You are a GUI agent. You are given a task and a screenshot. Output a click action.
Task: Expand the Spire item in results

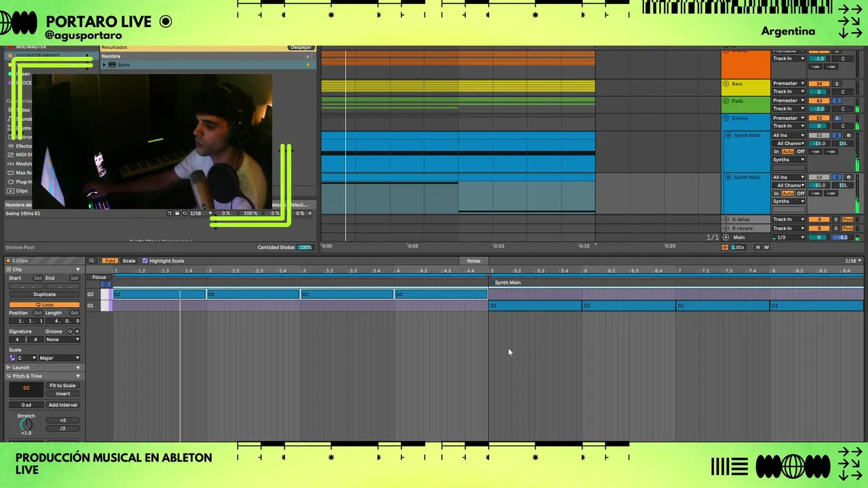[104, 65]
